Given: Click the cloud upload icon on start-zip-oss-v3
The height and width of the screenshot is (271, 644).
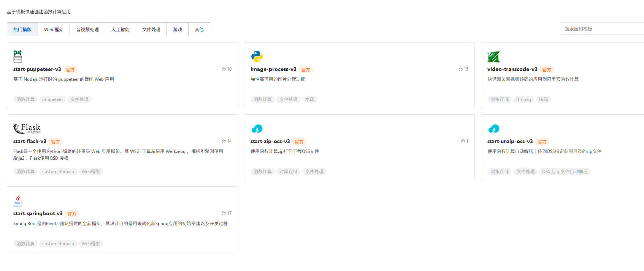Looking at the screenshot, I should 257,129.
